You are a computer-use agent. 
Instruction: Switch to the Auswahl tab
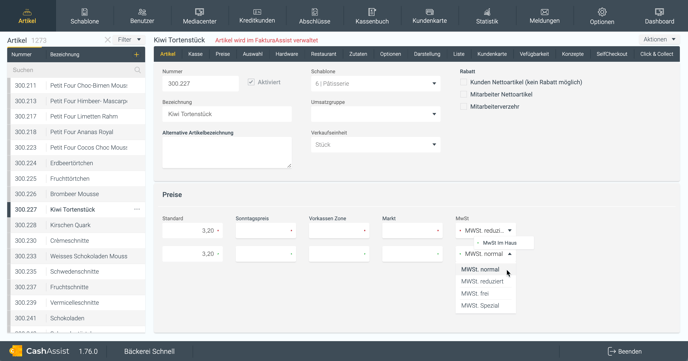(252, 54)
